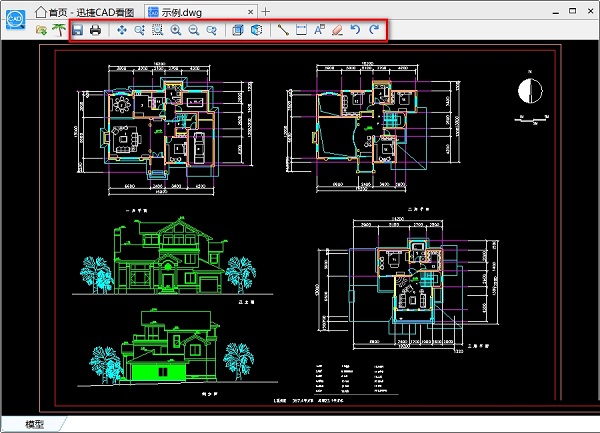Click the first blue 3D box icon

238,30
